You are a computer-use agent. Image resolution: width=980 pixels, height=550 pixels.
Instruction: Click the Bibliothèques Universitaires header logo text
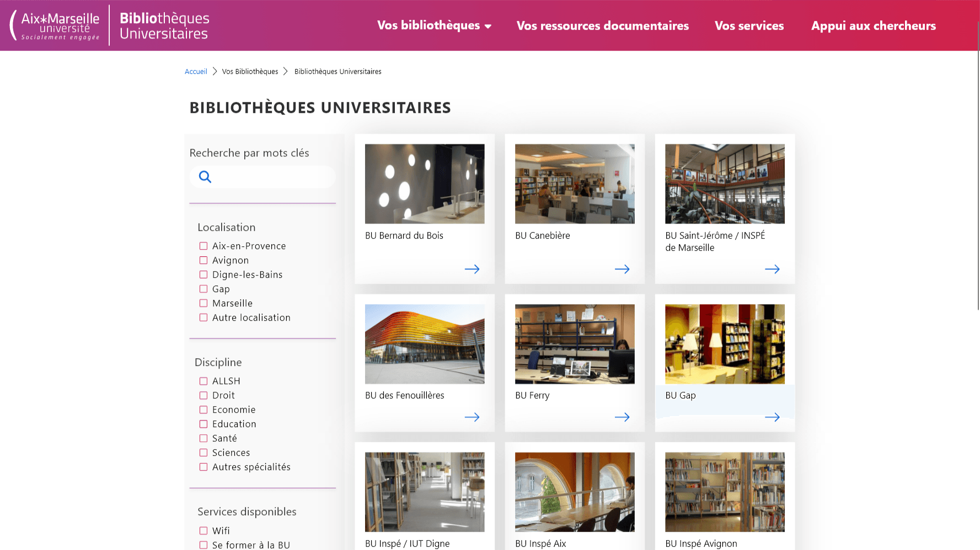click(164, 26)
